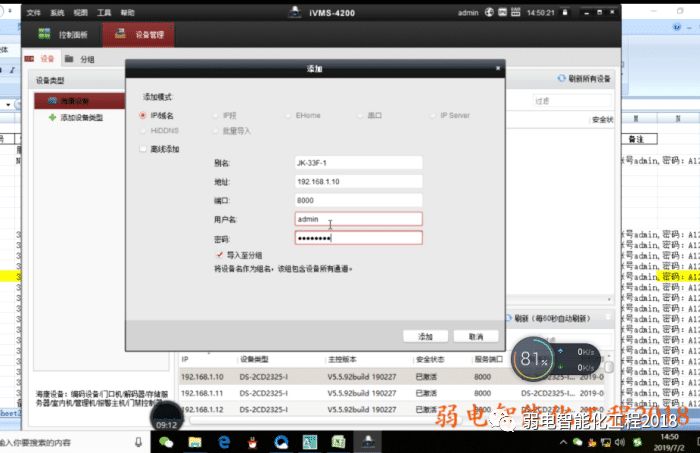Click the 81% floating performance widget
This screenshot has height=453, width=700.
[534, 358]
